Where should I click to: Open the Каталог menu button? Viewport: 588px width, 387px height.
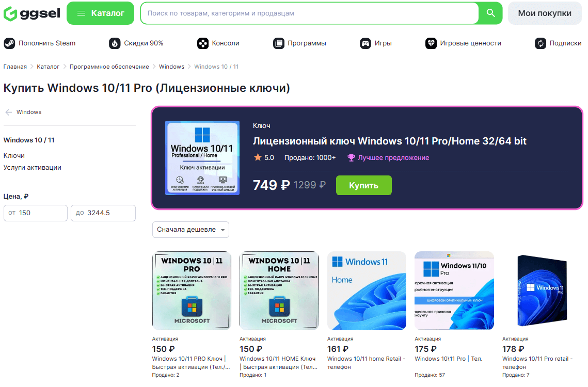click(x=101, y=13)
